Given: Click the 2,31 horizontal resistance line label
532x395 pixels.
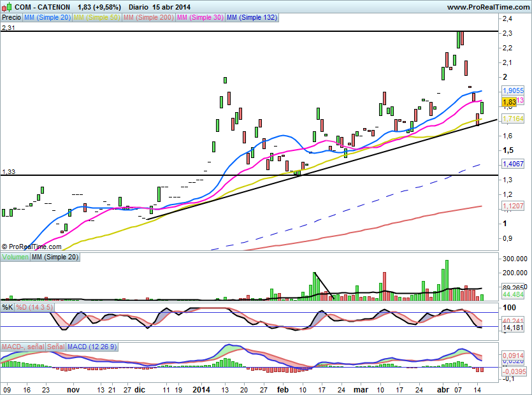Looking at the screenshot, I should click(x=8, y=28).
